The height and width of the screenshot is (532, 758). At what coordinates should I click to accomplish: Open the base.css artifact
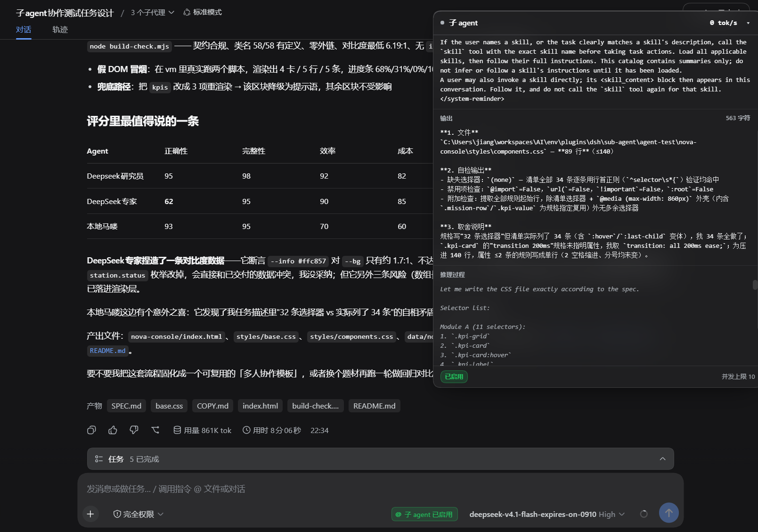point(169,406)
